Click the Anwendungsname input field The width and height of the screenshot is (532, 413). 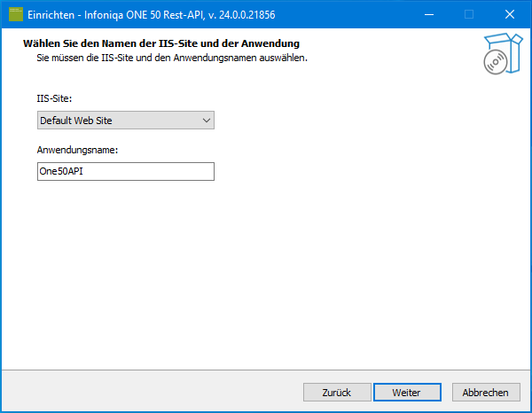click(126, 171)
